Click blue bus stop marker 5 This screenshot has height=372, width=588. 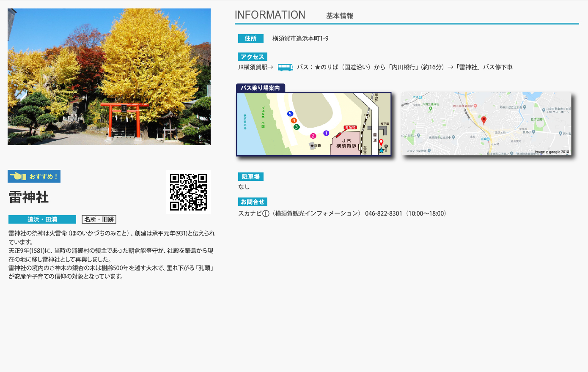[x=290, y=114]
